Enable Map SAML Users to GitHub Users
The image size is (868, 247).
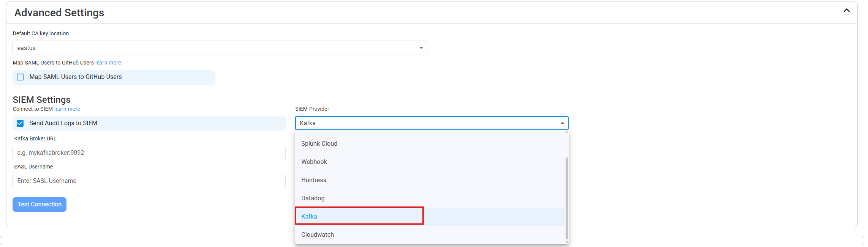coord(21,77)
